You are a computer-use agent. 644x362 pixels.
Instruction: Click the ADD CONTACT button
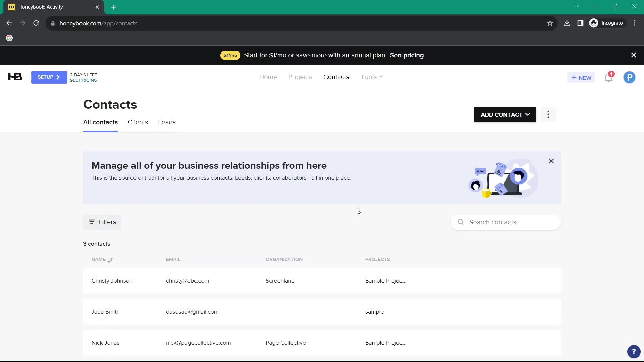click(x=505, y=115)
